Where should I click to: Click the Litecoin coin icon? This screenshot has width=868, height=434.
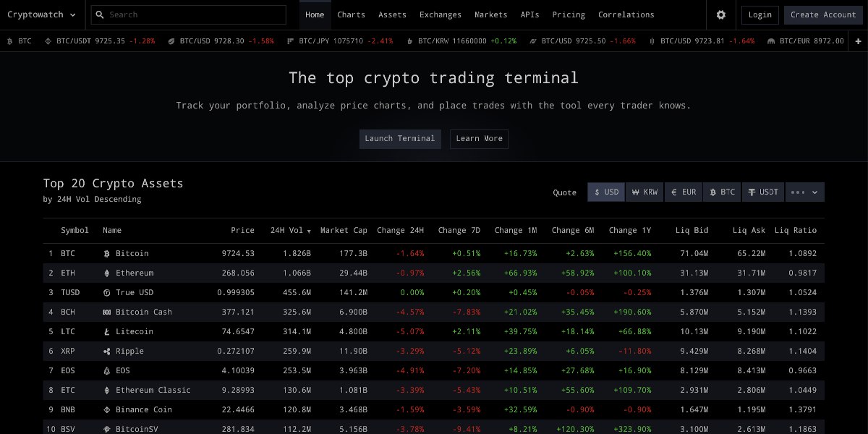107,331
